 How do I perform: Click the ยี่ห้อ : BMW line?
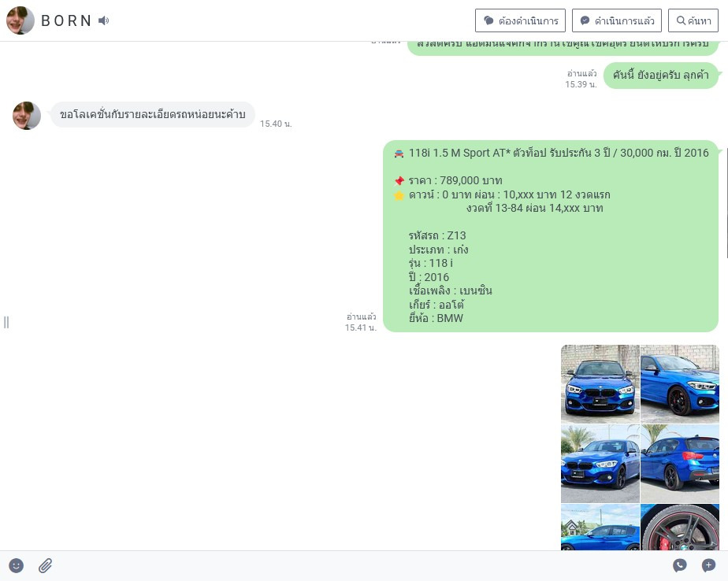pyautogui.click(x=436, y=318)
